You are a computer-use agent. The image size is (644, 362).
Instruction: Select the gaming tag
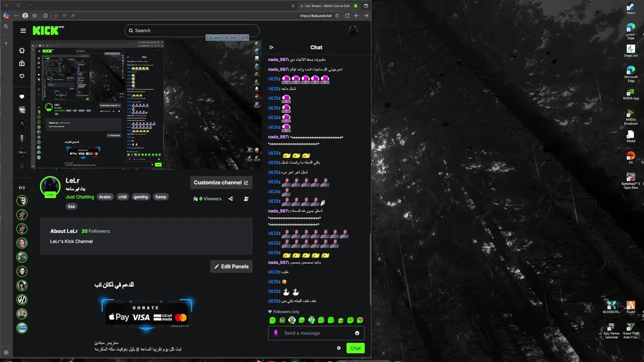tap(141, 197)
